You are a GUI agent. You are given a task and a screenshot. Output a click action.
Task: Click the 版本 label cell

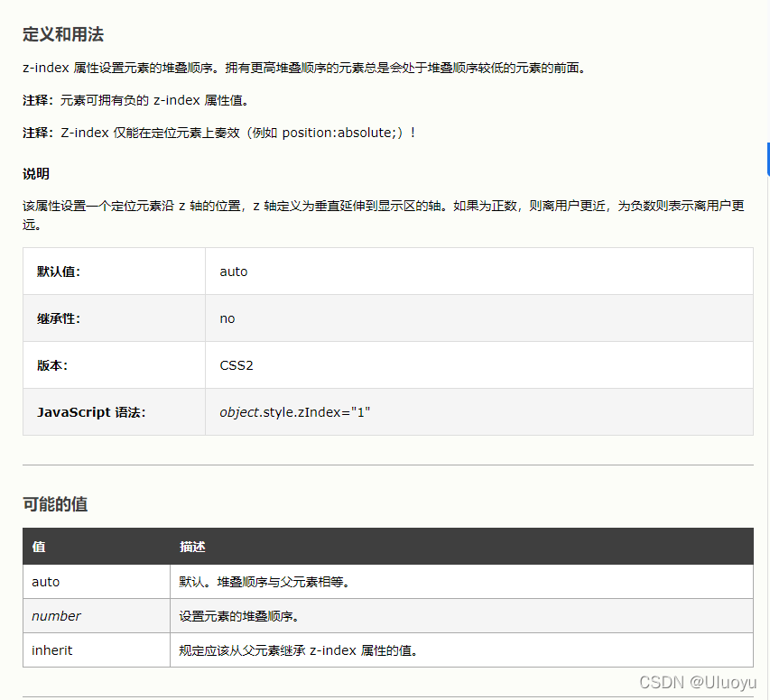(114, 365)
